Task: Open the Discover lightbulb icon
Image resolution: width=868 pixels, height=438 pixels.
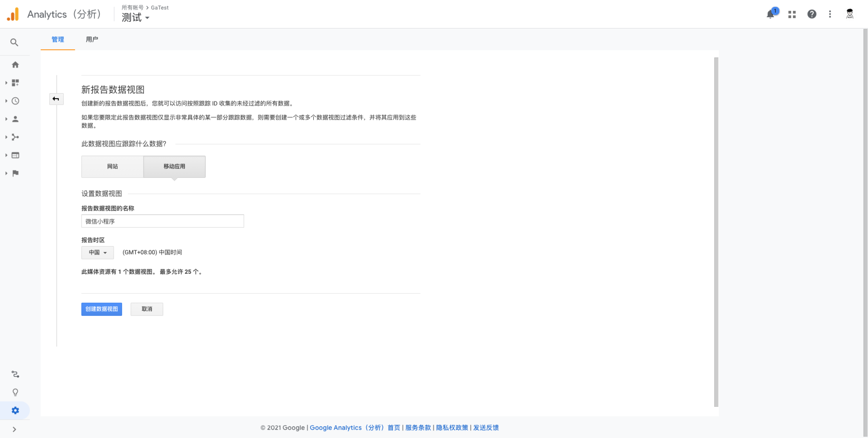Action: pyautogui.click(x=15, y=392)
